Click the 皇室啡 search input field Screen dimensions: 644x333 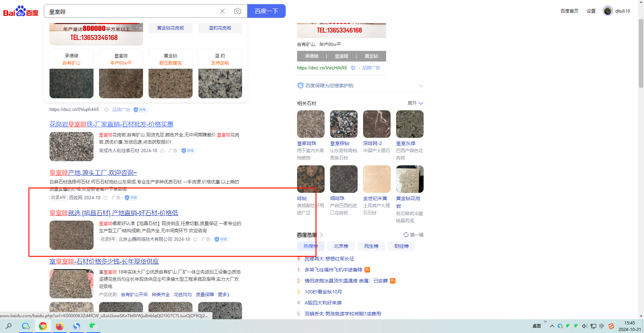click(132, 11)
